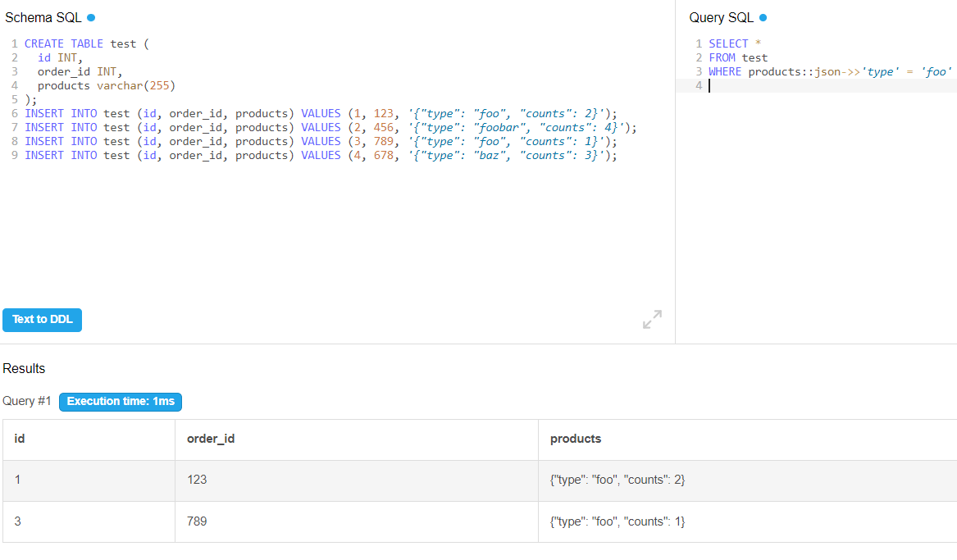This screenshot has width=957, height=560.
Task: Click the CREATE TABLE test line in schema
Action: (x=87, y=44)
